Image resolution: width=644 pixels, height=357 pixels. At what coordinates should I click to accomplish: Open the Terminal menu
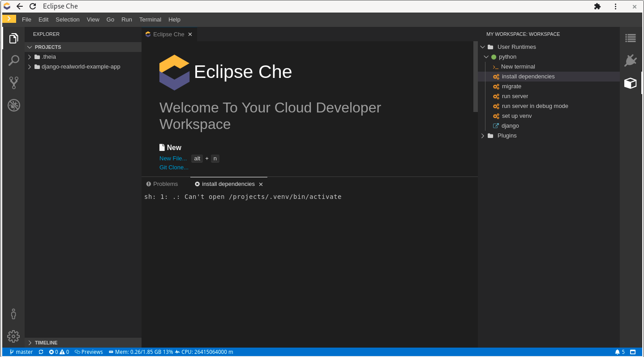(x=150, y=19)
